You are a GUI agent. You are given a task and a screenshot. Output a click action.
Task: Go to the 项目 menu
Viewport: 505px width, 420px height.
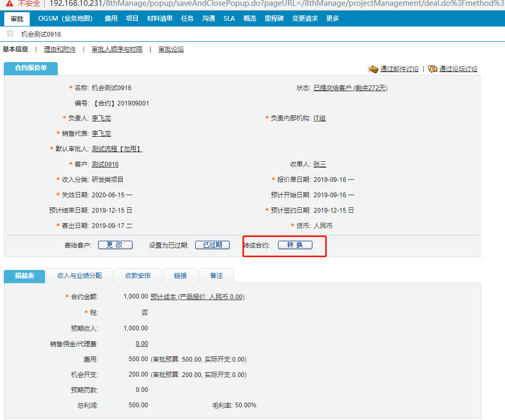coord(132,19)
